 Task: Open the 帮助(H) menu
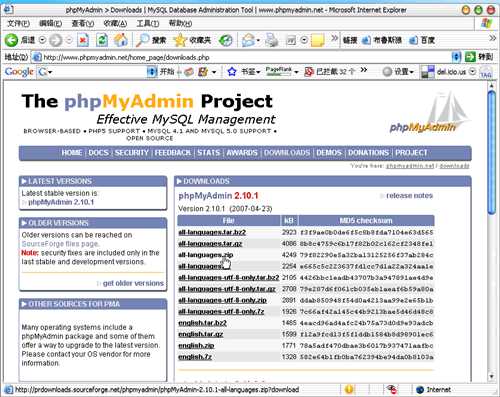[180, 23]
